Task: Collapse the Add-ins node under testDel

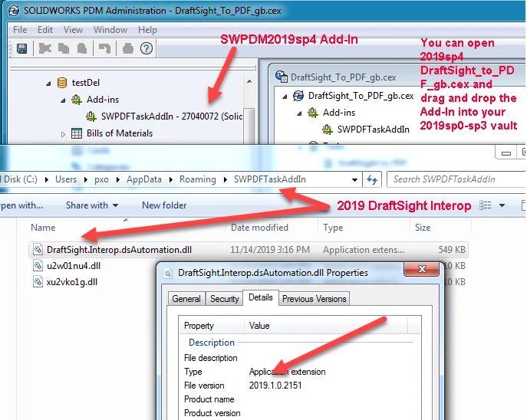Action: pos(63,100)
